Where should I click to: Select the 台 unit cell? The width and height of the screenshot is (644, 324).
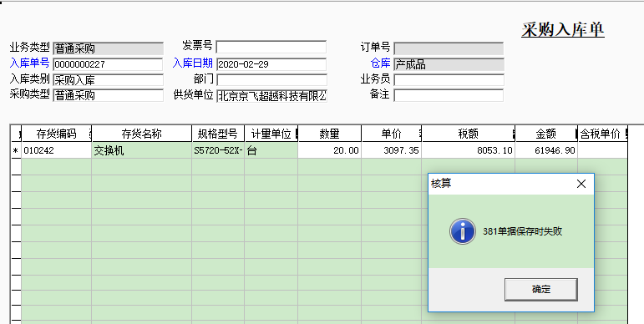coord(271,150)
